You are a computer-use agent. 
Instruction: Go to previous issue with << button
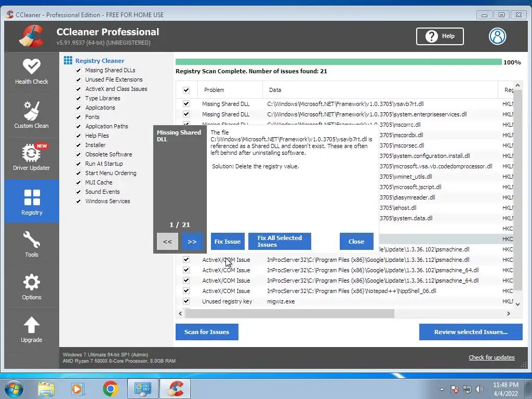pos(167,242)
